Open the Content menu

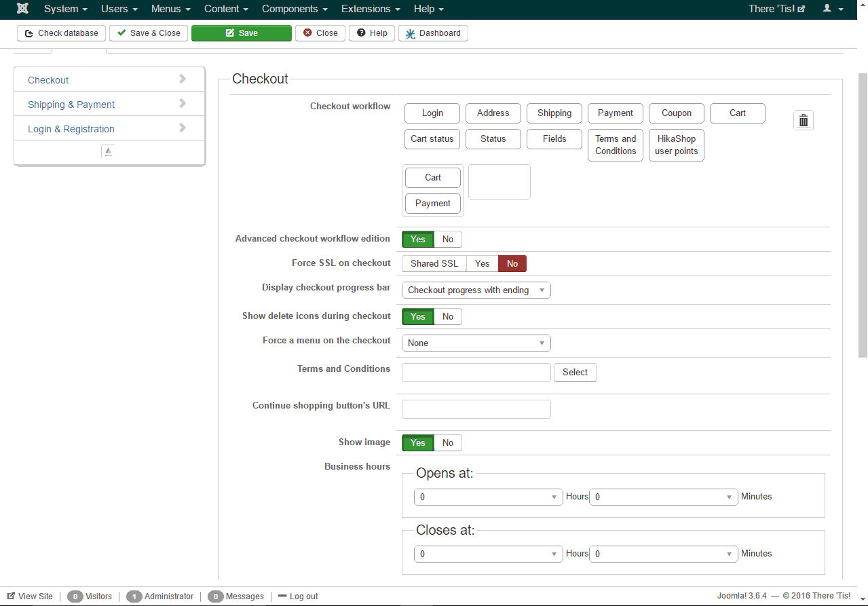226,9
